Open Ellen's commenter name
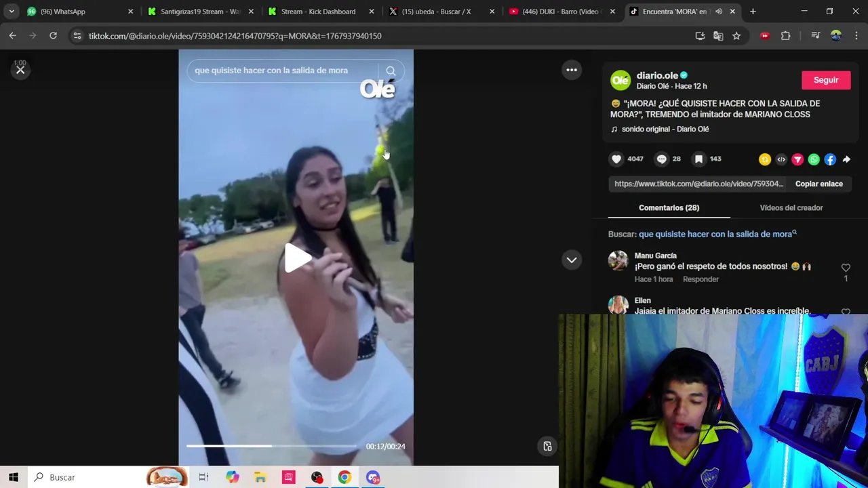 642,300
